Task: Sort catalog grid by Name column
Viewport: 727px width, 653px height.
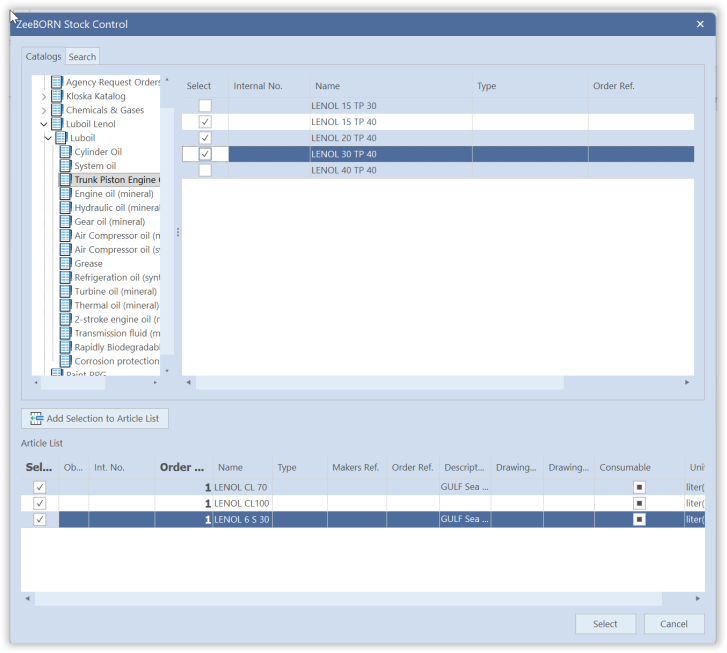Action: 391,86
